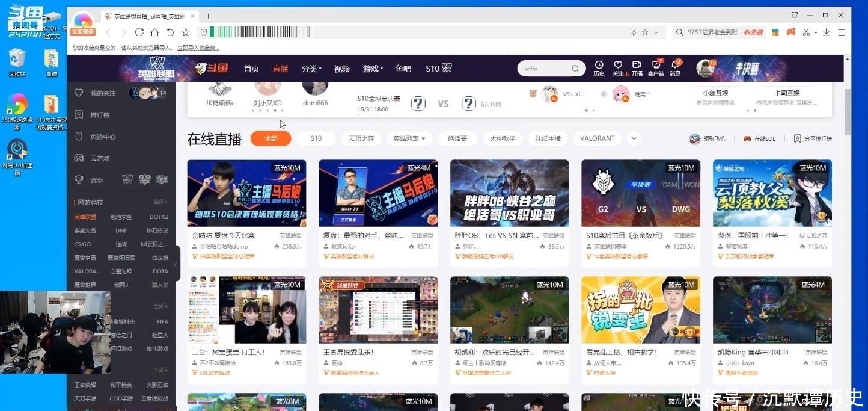Viewport: 868px width, 411px height.
Task: Select the VALORANT filter pill
Action: (x=598, y=138)
